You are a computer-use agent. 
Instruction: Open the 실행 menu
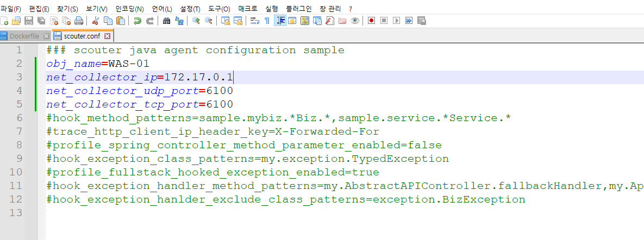pyautogui.click(x=272, y=9)
